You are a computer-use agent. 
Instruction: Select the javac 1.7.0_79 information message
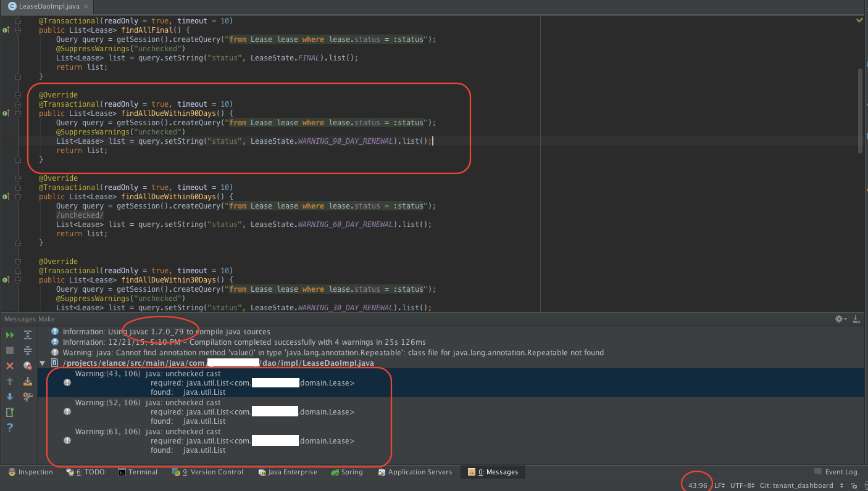click(x=167, y=332)
